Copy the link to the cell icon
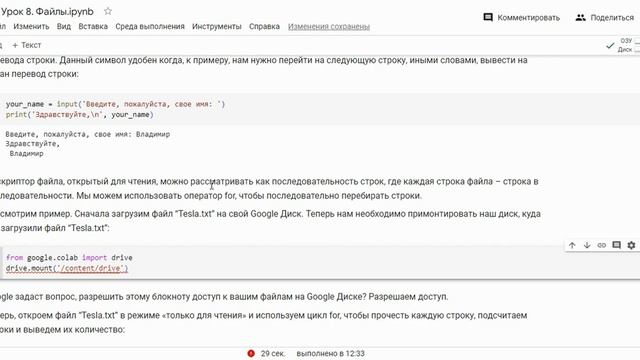 (602, 245)
